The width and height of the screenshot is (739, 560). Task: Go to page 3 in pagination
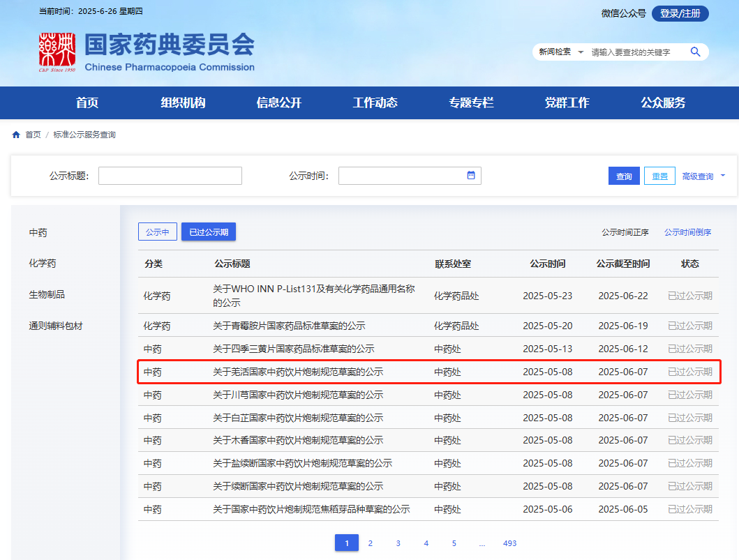(x=398, y=543)
